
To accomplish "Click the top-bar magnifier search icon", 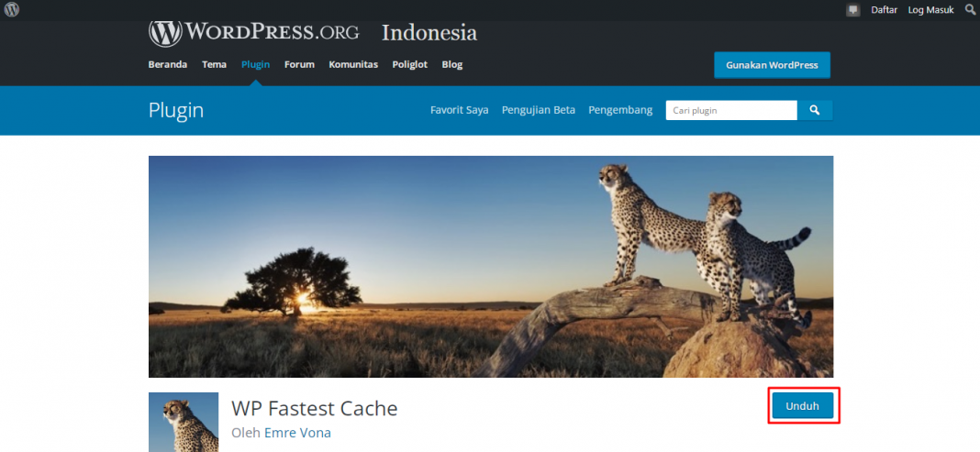I will [970, 10].
